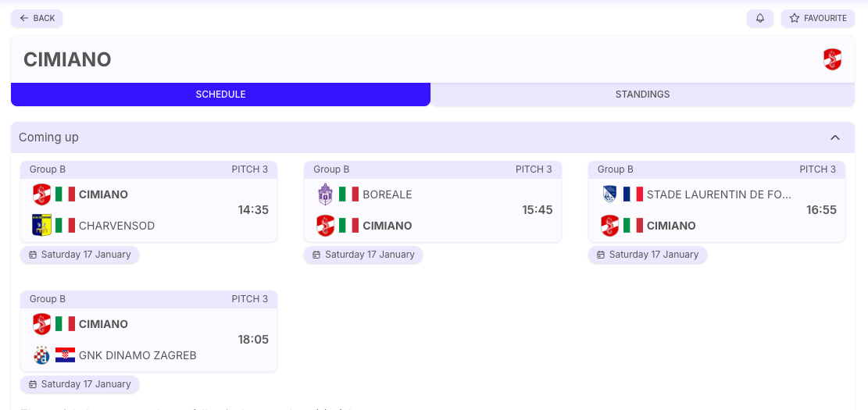Click the notification bell icon
This screenshot has height=410, width=868.
coord(759,18)
